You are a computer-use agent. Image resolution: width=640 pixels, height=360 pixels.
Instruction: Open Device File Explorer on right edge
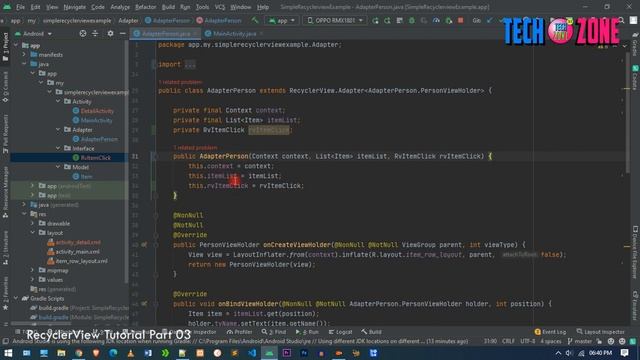pyautogui.click(x=635, y=253)
